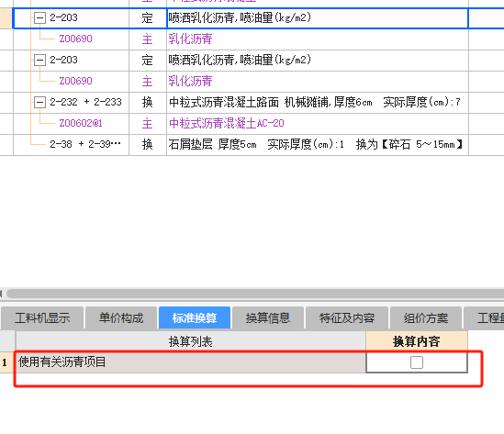Check the 使用有关沥青项目 checkbox
The width and height of the screenshot is (504, 434).
pos(417,362)
